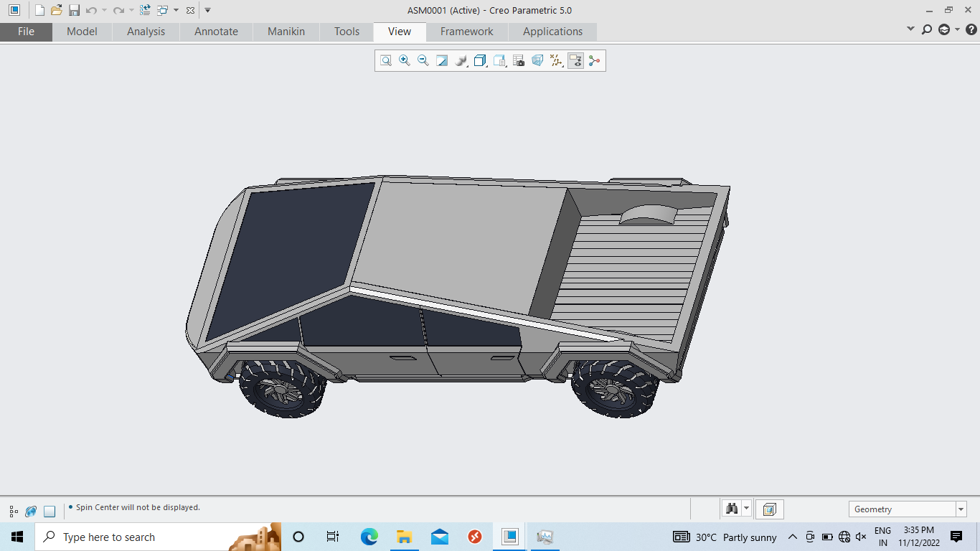The width and height of the screenshot is (980, 551).
Task: Expand the Windows list dropdown arrow
Action: [x=176, y=10]
